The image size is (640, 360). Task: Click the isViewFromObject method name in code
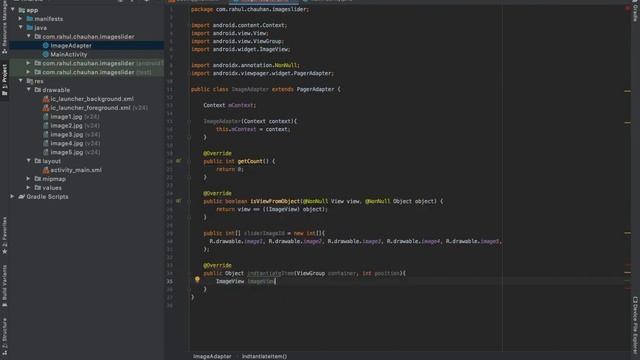pos(276,201)
